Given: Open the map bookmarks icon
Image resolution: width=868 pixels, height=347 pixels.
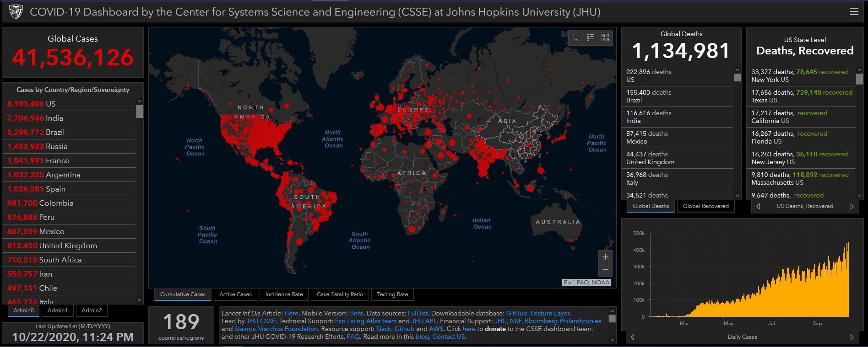Looking at the screenshot, I should point(576,37).
